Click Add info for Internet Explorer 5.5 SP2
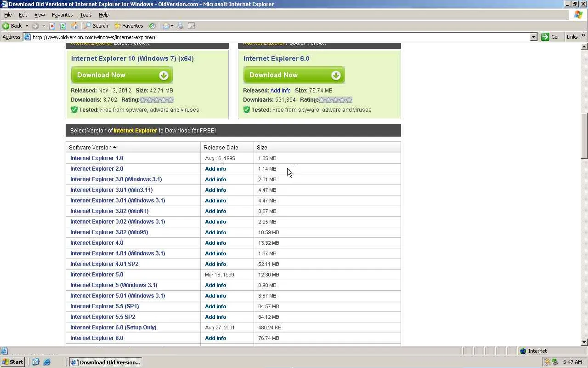Viewport: 588px width, 368px height. pyautogui.click(x=215, y=317)
